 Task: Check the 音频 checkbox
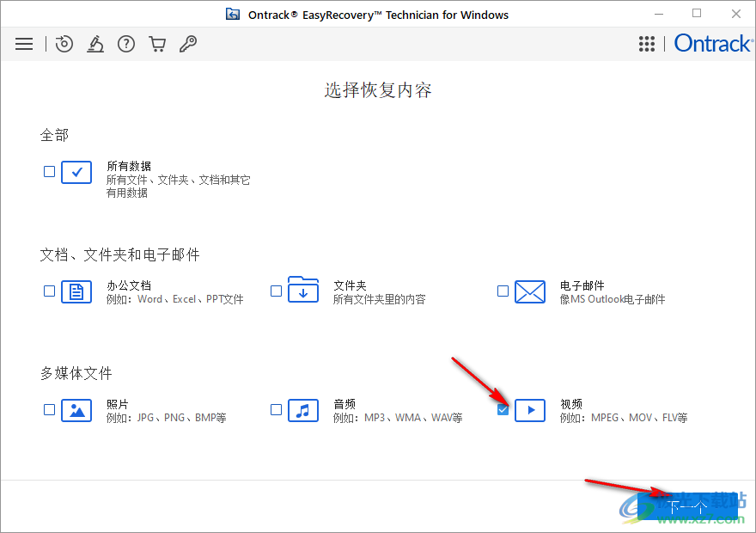tap(276, 409)
